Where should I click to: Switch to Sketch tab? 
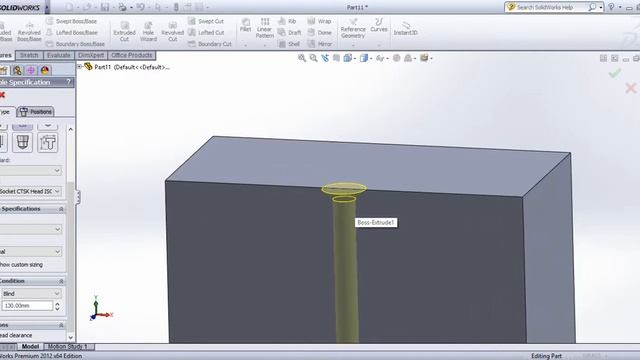[29, 55]
